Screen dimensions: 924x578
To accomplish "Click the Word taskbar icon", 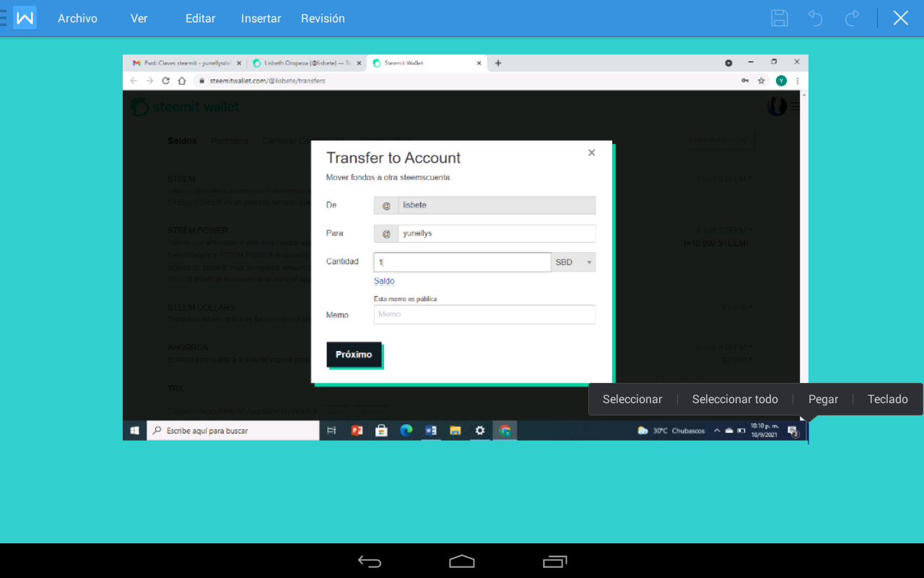I will click(431, 431).
